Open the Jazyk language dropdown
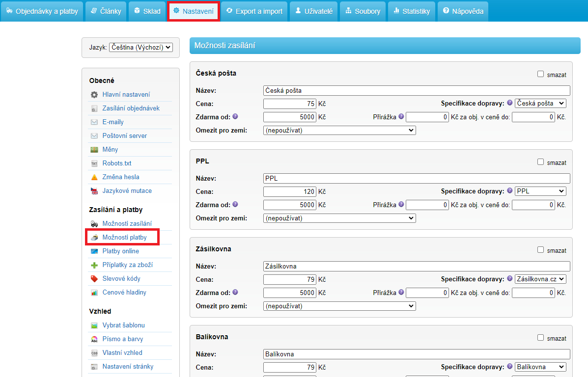 140,48
